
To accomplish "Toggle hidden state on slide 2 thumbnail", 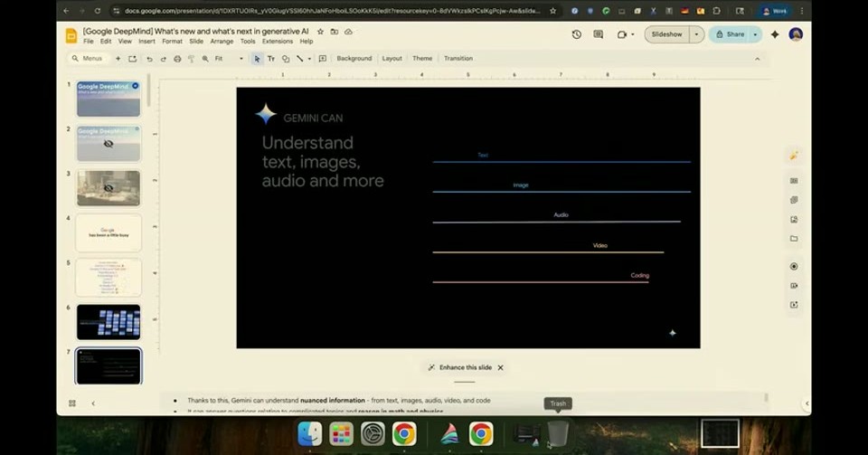I will (108, 144).
